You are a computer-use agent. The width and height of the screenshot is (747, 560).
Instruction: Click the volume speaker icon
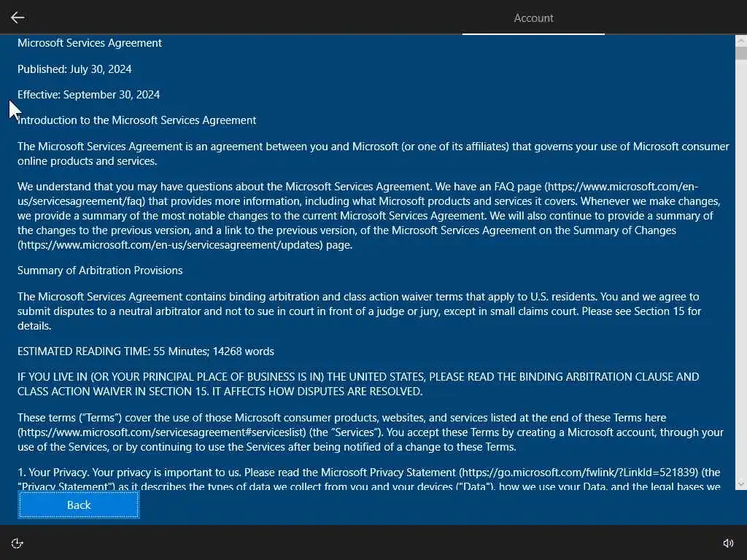[x=729, y=543]
